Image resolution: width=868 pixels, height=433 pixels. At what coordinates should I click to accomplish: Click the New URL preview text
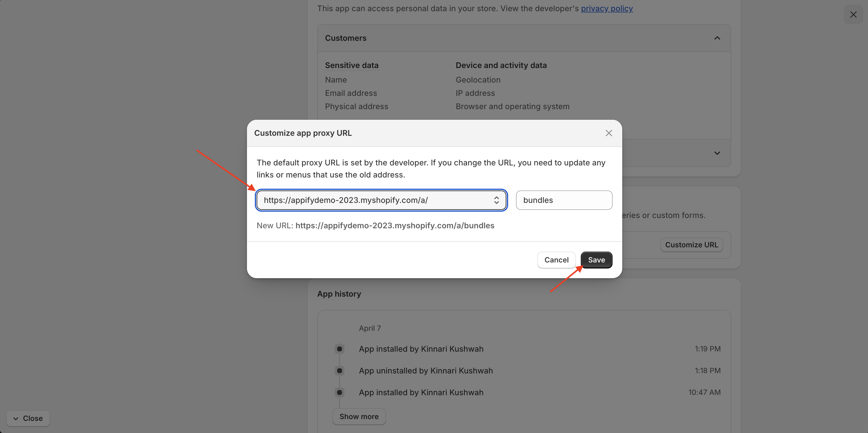pyautogui.click(x=394, y=226)
